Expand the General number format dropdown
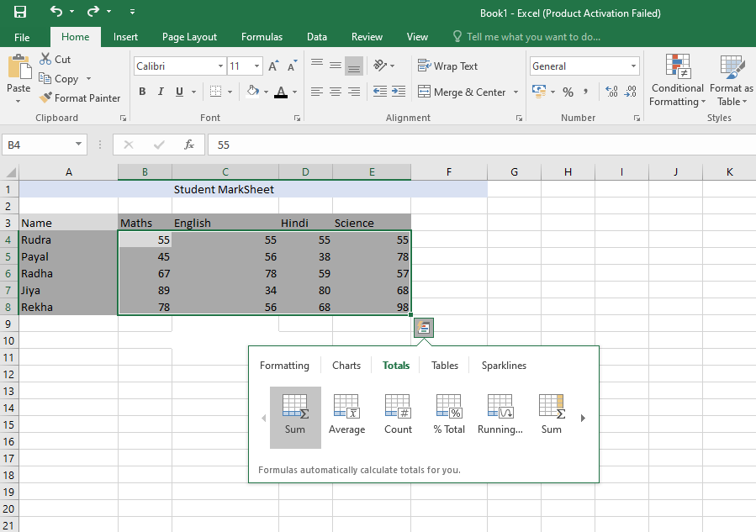The image size is (756, 532). click(x=633, y=66)
